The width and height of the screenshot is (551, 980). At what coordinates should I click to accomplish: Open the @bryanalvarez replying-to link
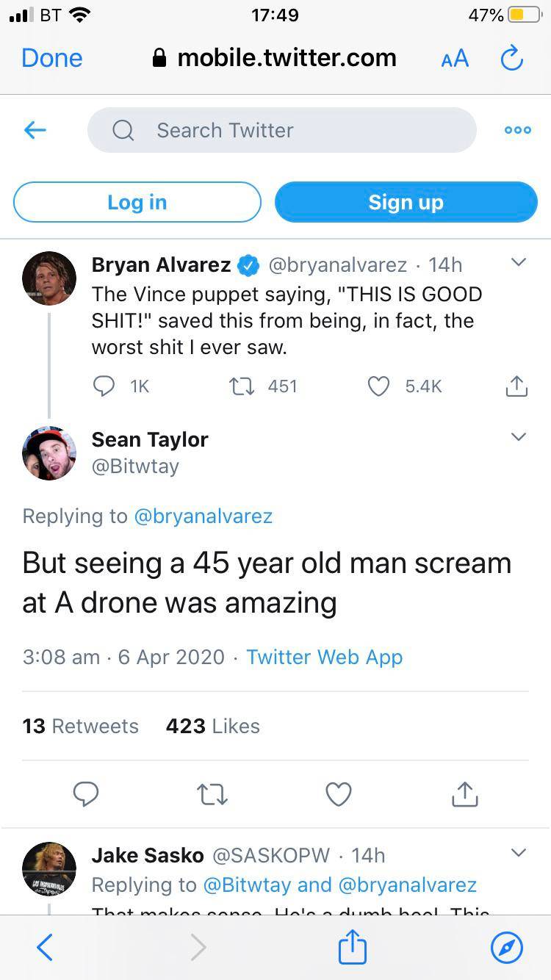(x=203, y=516)
